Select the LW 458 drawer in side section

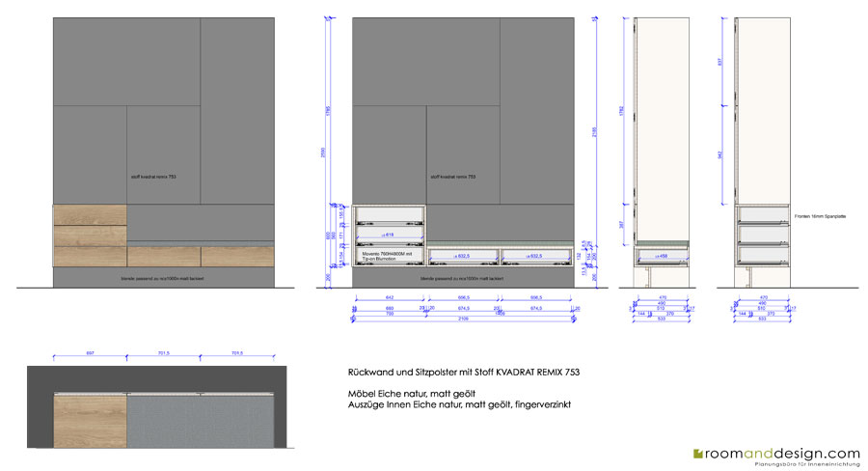[661, 256]
